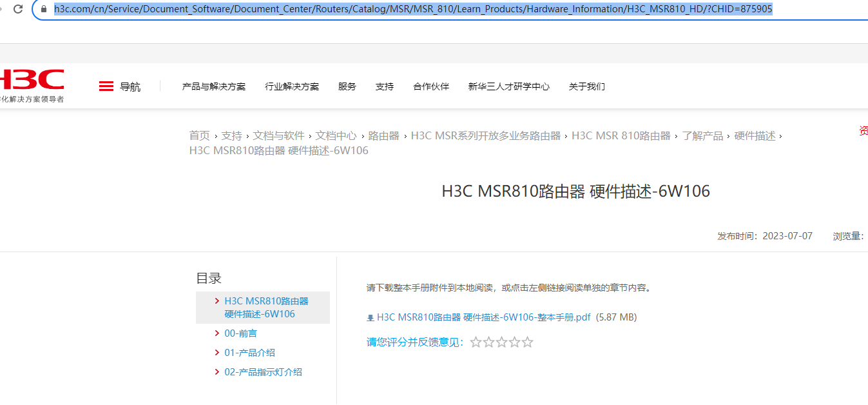Reload the page with the browser refresh icon

(18, 9)
